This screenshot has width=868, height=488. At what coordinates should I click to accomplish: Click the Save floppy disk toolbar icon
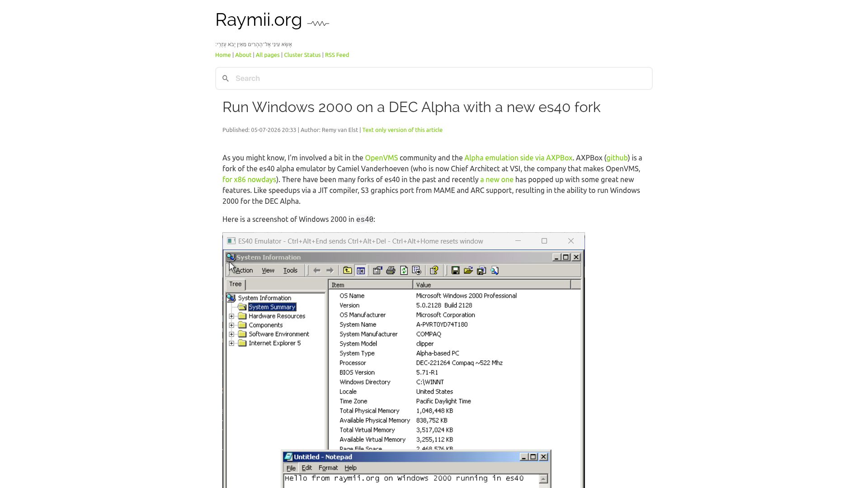pos(455,271)
